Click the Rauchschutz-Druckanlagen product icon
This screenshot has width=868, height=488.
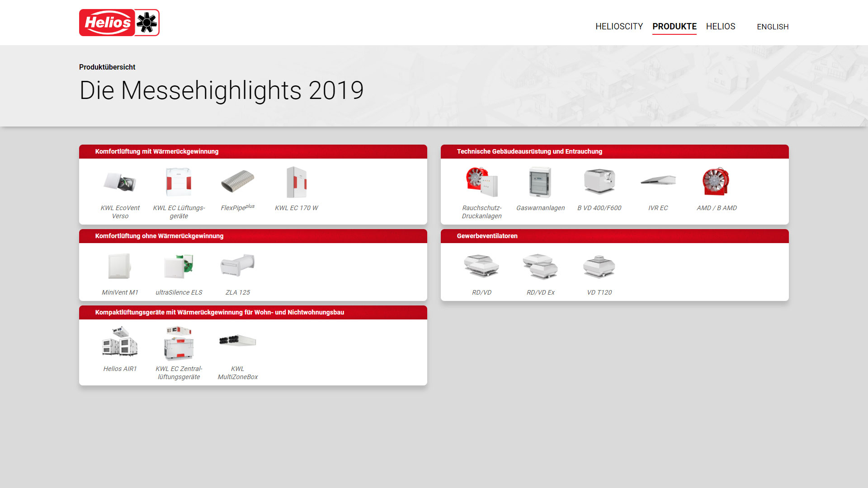point(481,182)
